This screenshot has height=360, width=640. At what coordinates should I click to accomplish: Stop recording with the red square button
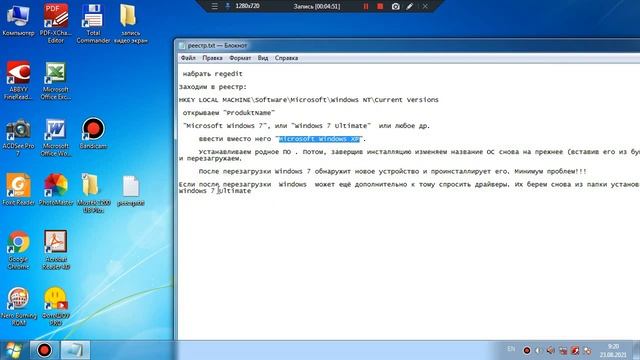coord(380,7)
